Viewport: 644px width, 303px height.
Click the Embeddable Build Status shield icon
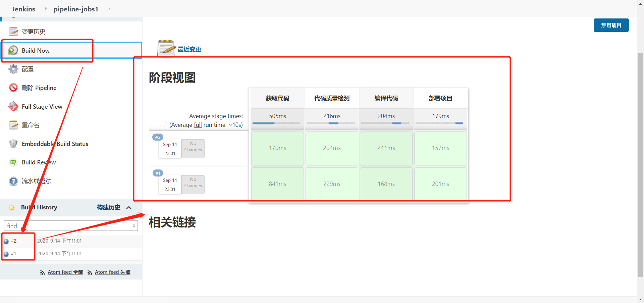(x=13, y=144)
